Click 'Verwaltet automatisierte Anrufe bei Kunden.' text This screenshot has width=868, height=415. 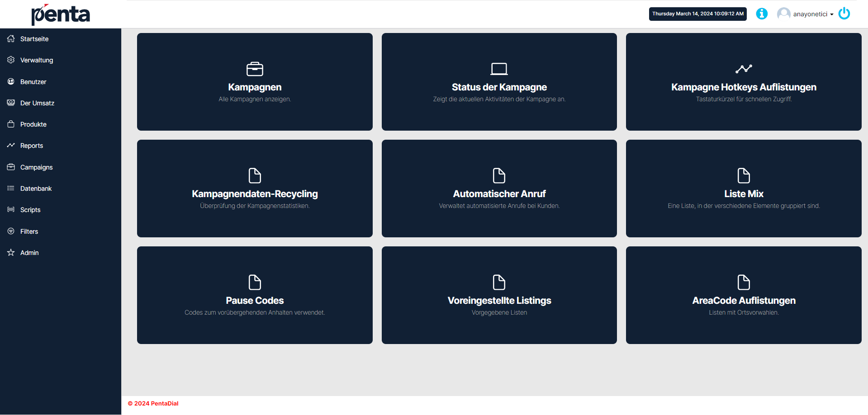click(x=499, y=206)
